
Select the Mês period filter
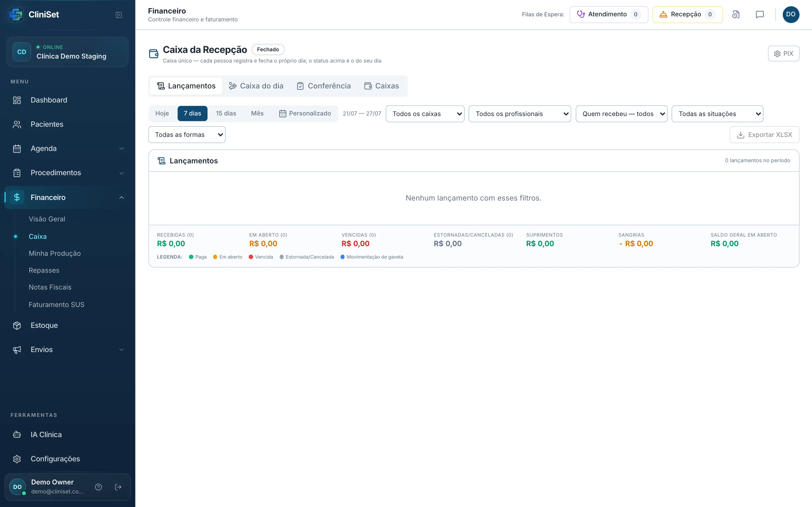257,113
